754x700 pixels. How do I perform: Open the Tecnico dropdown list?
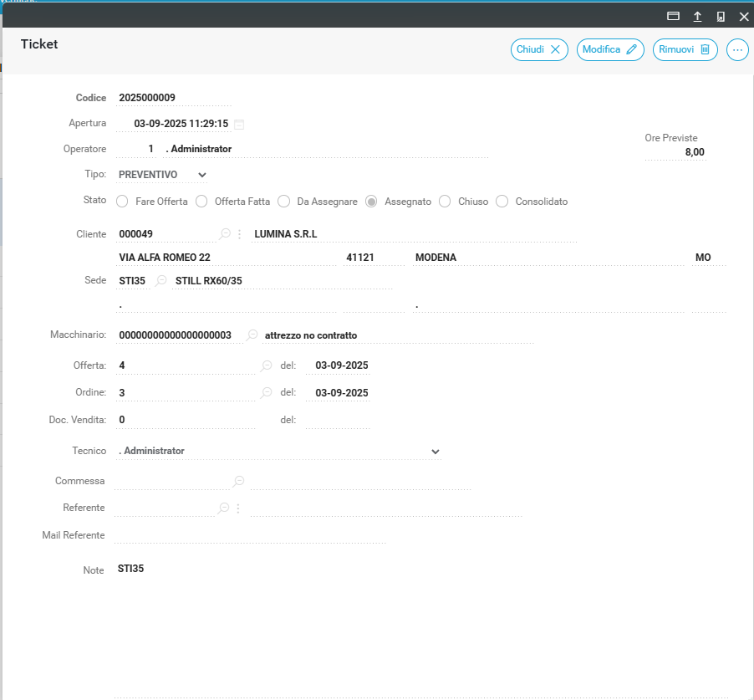[x=435, y=452]
